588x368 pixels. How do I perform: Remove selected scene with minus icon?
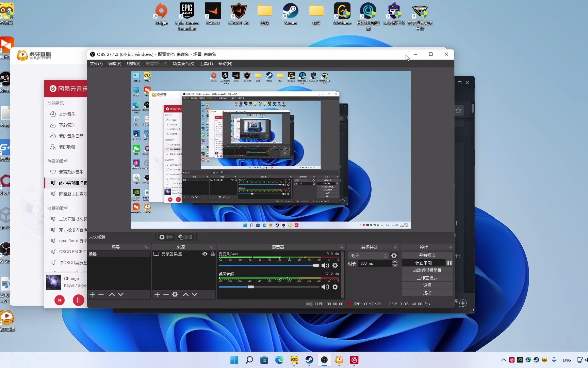tap(101, 294)
